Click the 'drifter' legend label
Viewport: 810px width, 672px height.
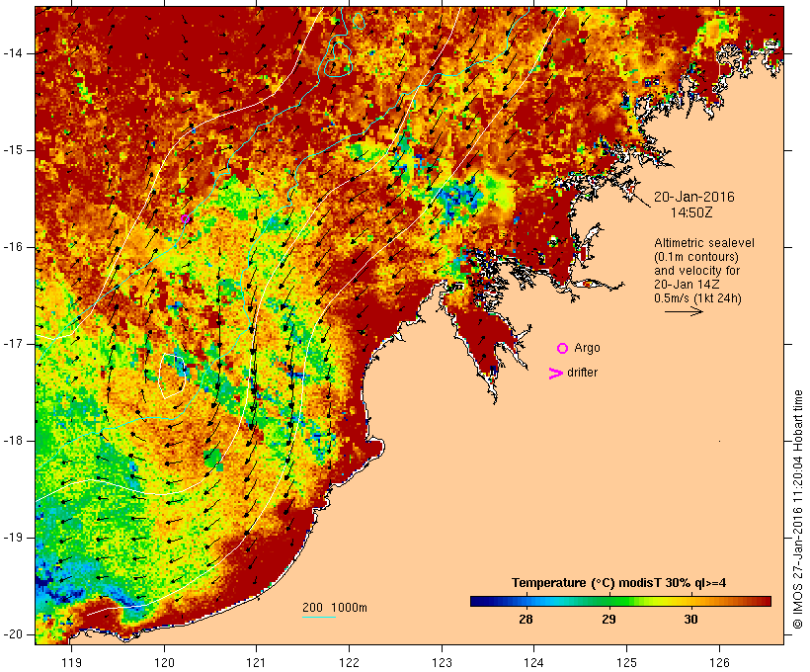point(582,373)
